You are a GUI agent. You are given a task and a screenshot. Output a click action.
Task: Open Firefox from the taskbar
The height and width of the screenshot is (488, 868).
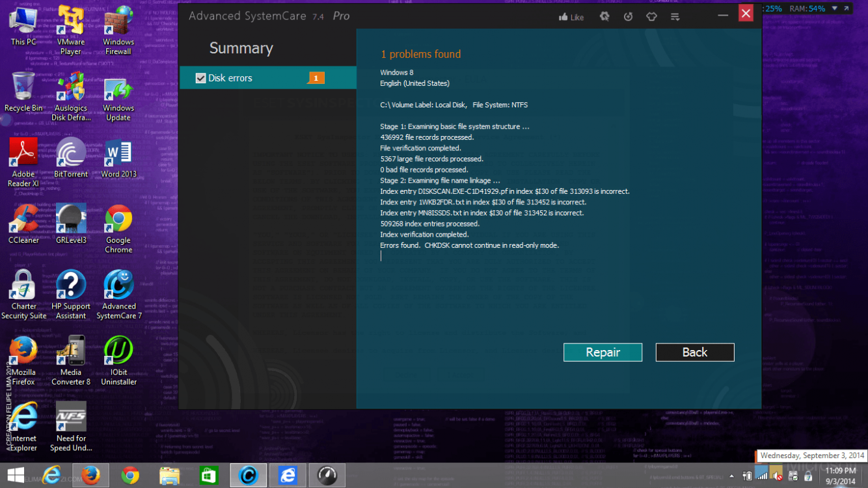90,476
